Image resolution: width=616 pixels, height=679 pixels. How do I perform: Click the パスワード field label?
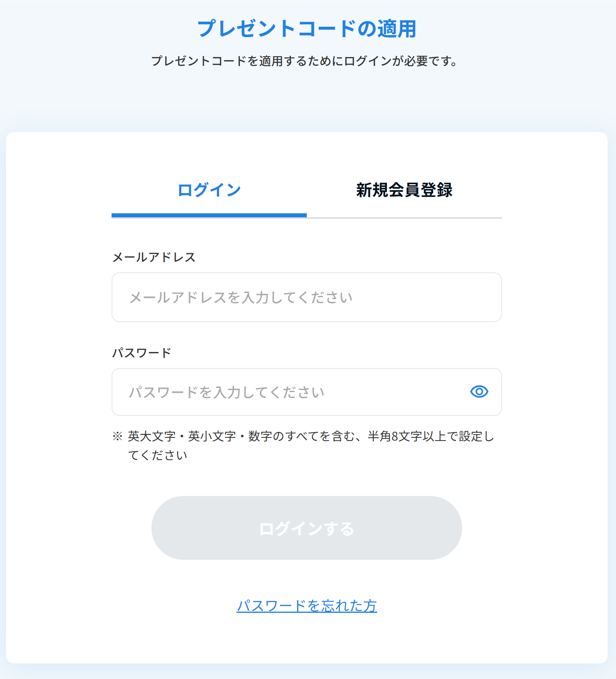click(x=142, y=353)
